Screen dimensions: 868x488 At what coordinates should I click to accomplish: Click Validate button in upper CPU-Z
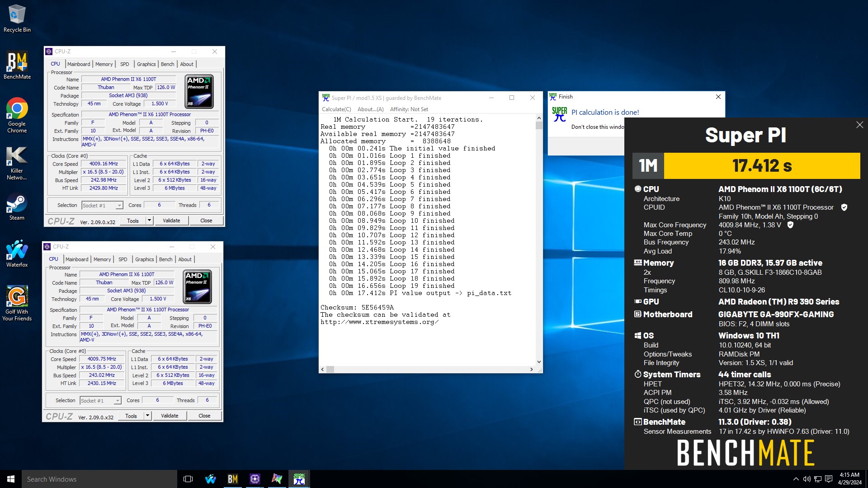click(x=171, y=221)
